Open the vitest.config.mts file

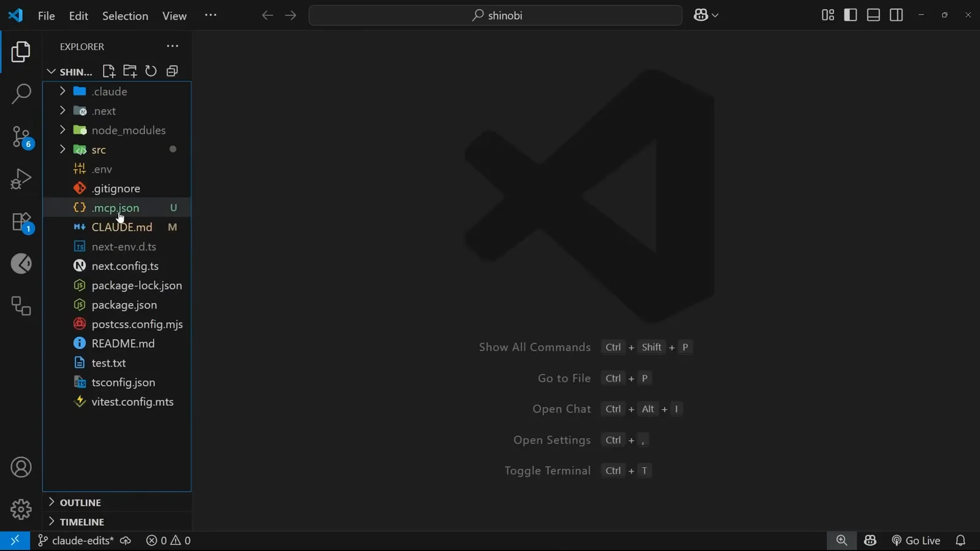click(x=116, y=402)
